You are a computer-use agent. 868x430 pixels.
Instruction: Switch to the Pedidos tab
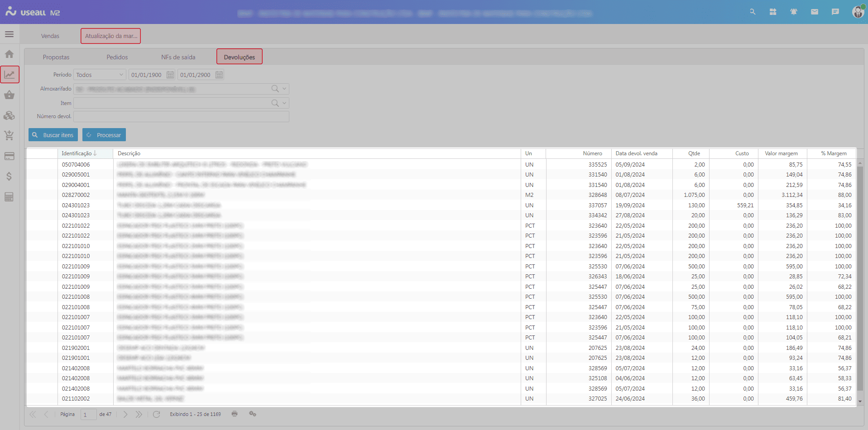coord(117,57)
